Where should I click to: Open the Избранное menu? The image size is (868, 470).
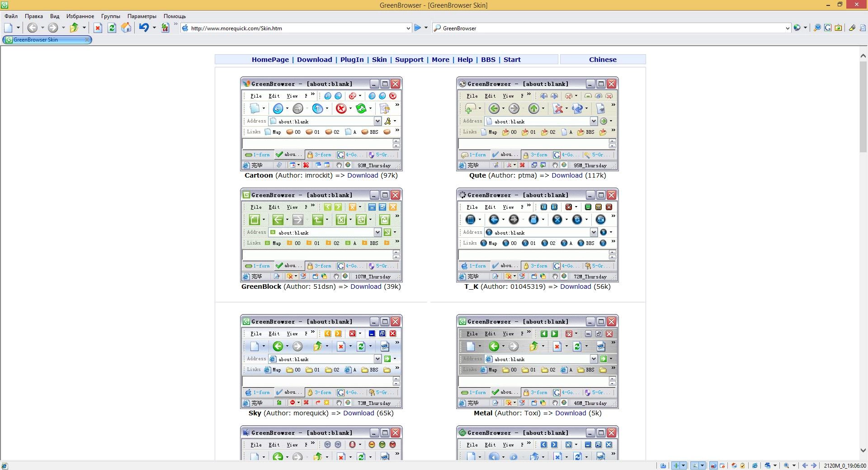tap(80, 16)
